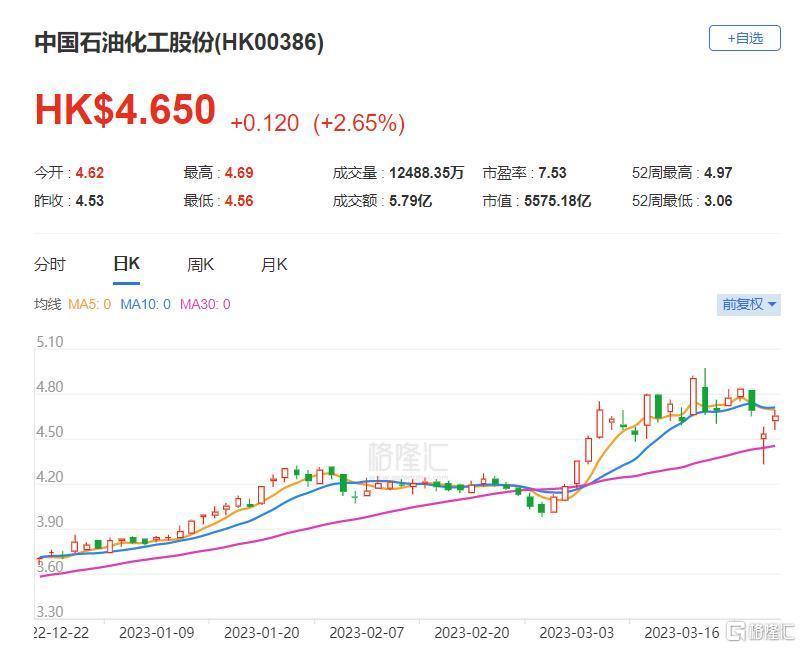
Task: Click the 成交量 value 12488.35万
Action: click(x=426, y=173)
